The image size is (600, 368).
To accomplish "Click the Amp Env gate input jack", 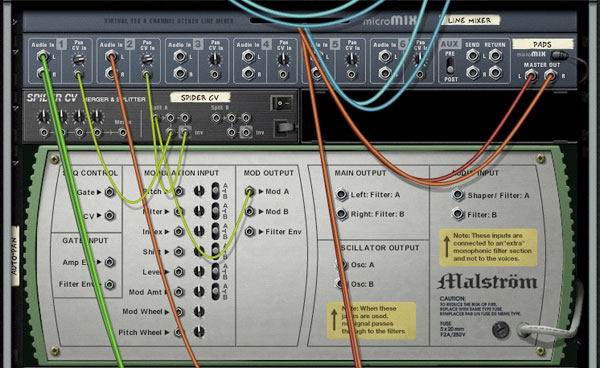I will 110,262.
